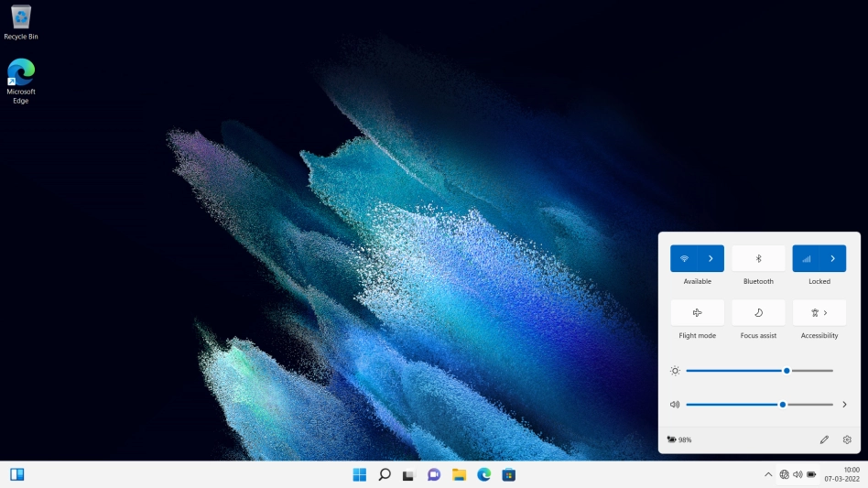Expand the cellular Locked options arrow
868x488 pixels.
pos(832,259)
